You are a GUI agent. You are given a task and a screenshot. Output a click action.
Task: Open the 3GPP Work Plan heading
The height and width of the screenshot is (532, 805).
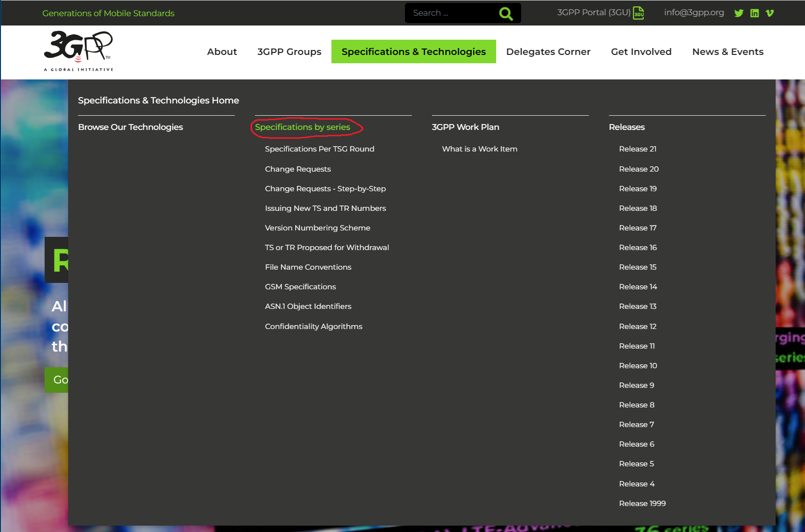pos(465,127)
